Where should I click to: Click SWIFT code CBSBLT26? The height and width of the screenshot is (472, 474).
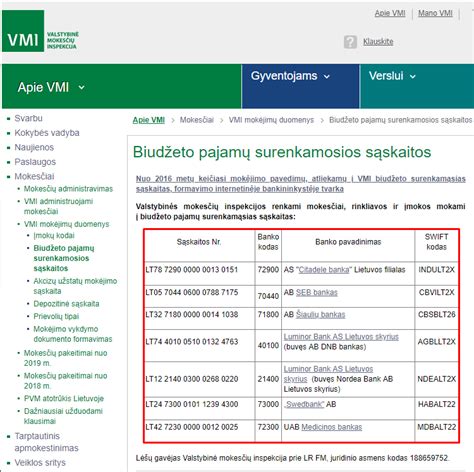tap(436, 315)
